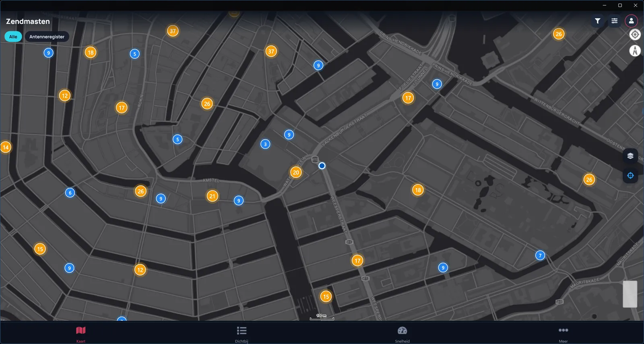Click the target location button

click(x=635, y=35)
